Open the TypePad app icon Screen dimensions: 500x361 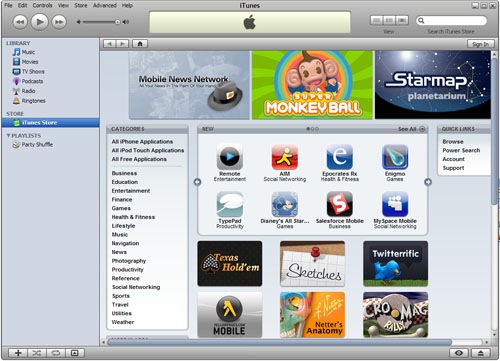pos(230,204)
